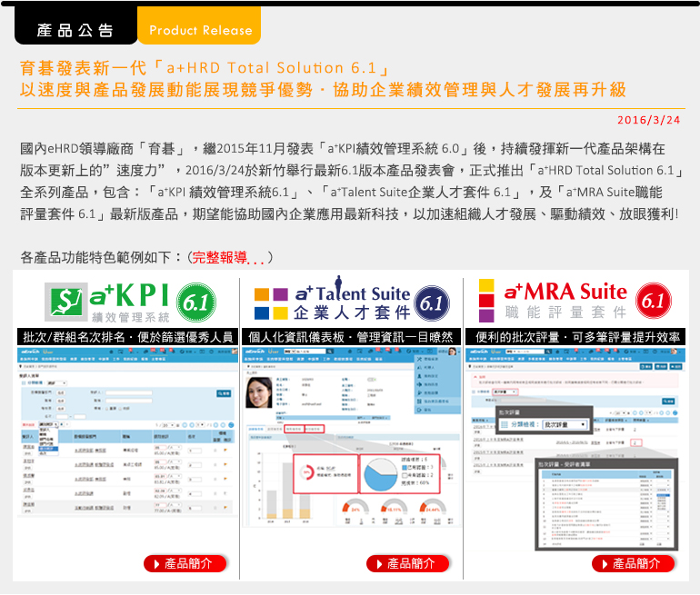700x595 pixels.
Task: Open the a+KPI ranking screenshot thumbnail
Action: 127,432
